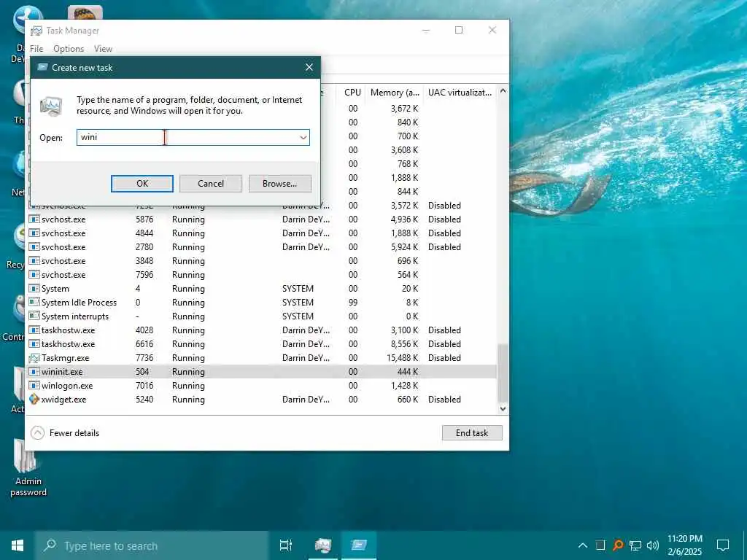Open the volume control in tray

pos(653,545)
